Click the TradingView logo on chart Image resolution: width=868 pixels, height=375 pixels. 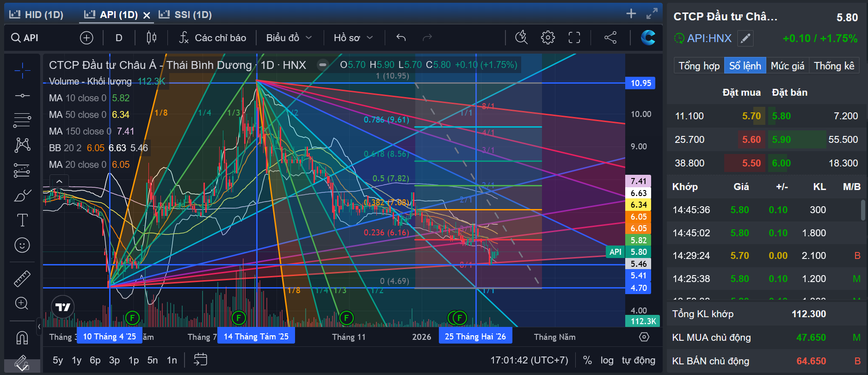click(62, 307)
